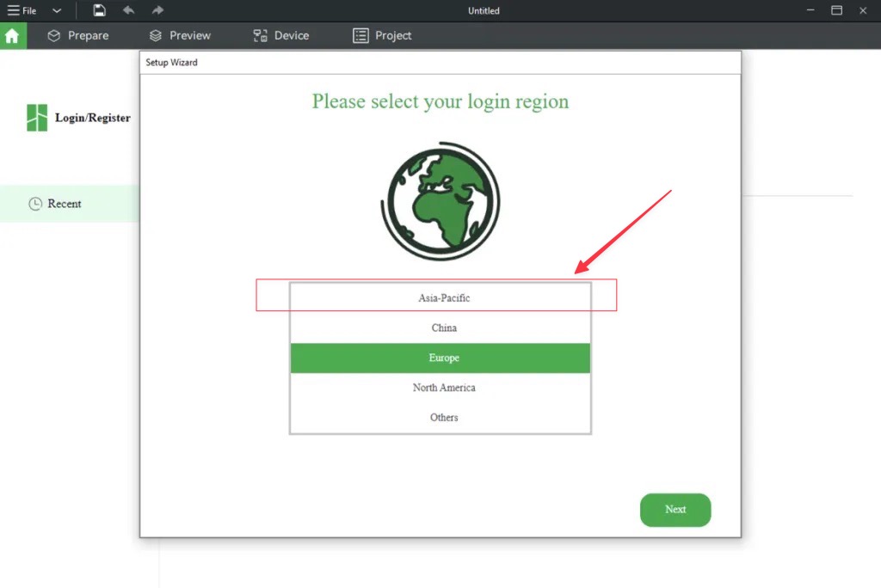Expand the dropdown chevron beside File
Viewport: 881px width, 588px height.
pyautogui.click(x=57, y=10)
